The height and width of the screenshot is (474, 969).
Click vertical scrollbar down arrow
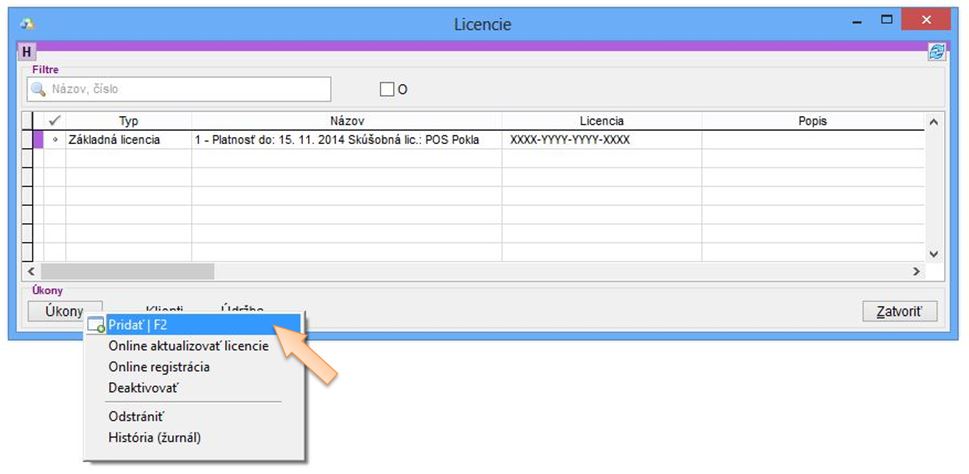pyautogui.click(x=934, y=254)
